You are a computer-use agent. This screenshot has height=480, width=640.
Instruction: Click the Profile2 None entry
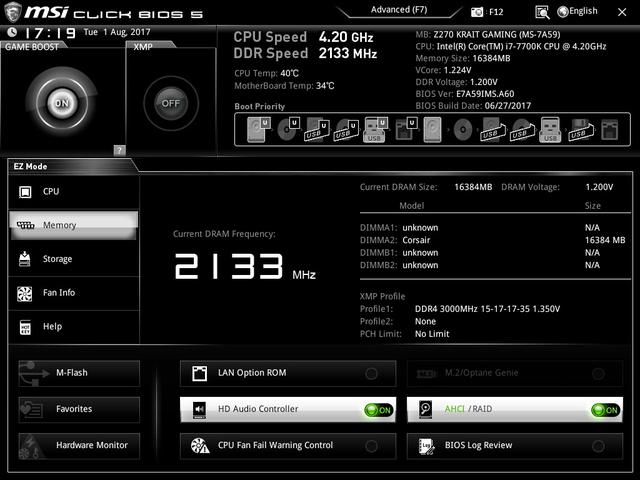[398, 321]
